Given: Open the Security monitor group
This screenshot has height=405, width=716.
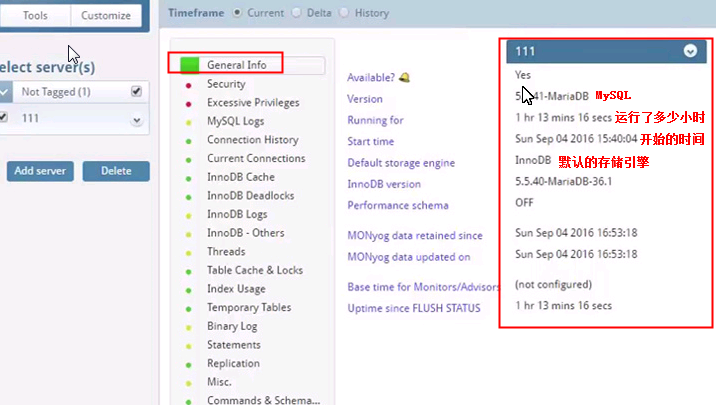Looking at the screenshot, I should tap(226, 84).
